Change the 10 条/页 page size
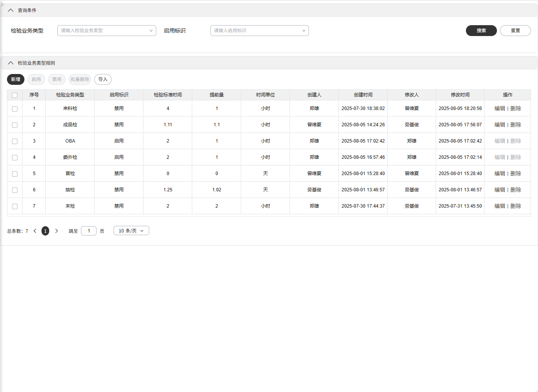The height and width of the screenshot is (392, 538). click(x=131, y=231)
